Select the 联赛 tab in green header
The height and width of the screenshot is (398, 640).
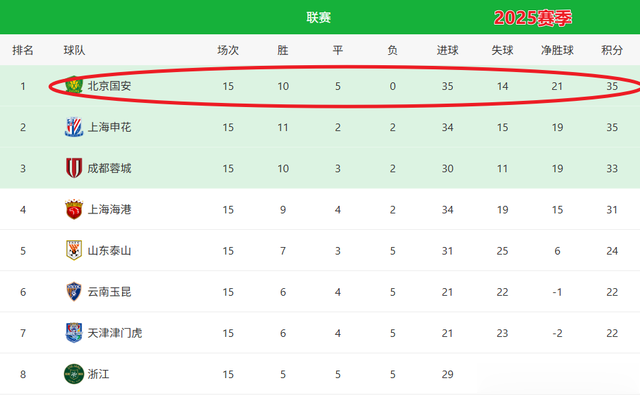(x=318, y=18)
